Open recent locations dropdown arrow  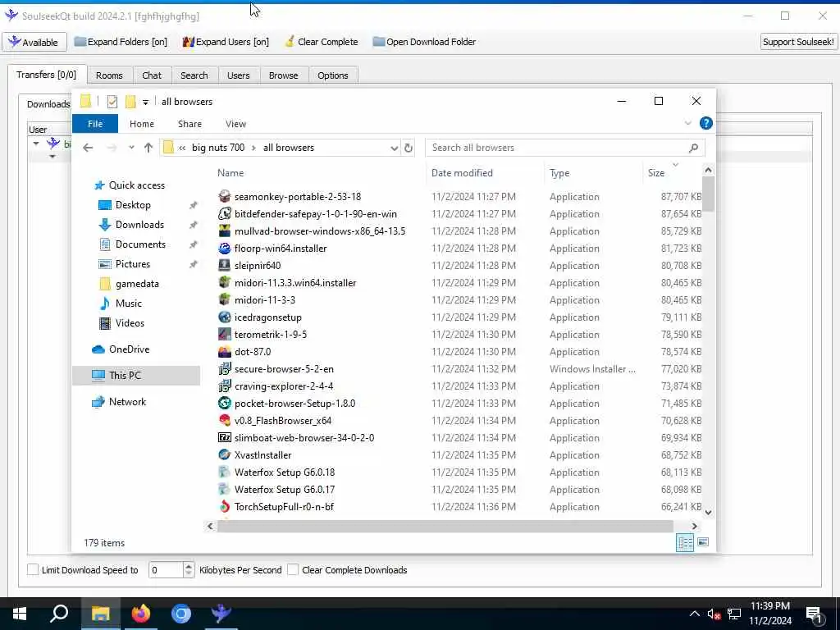coord(131,148)
